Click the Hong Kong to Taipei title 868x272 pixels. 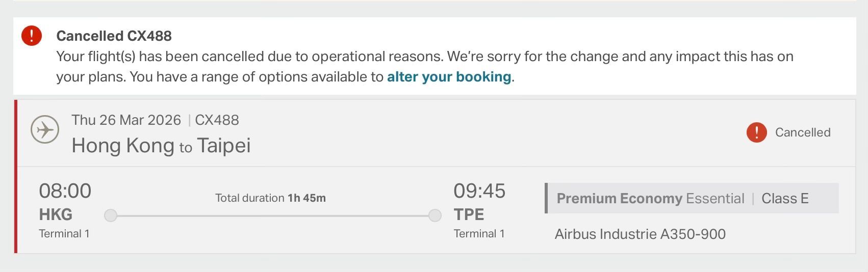(x=161, y=146)
